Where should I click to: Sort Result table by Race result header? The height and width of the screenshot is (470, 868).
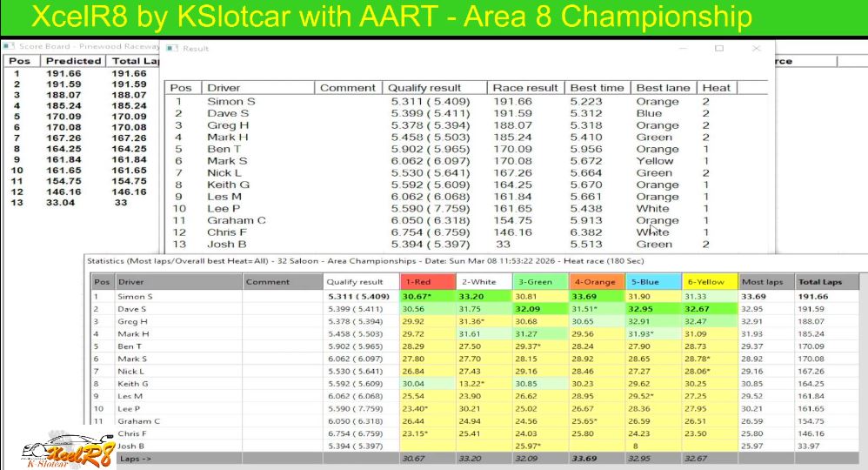pos(524,88)
